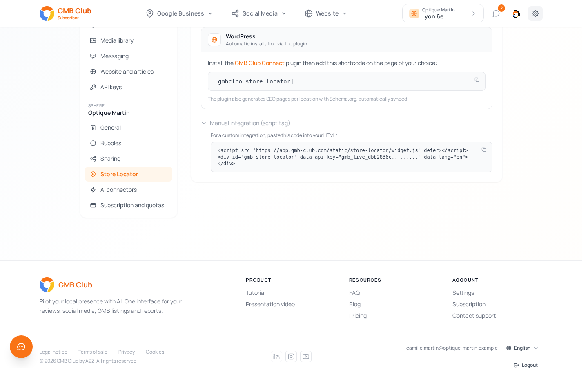Log out of the account
Viewport: 588px width, 368px height.
click(x=526, y=365)
